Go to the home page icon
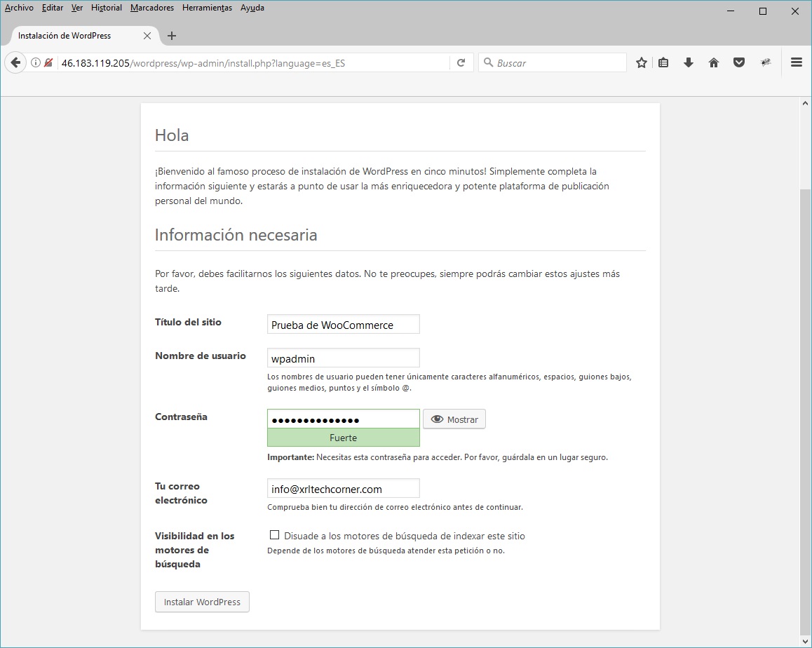The height and width of the screenshot is (648, 812). (714, 62)
